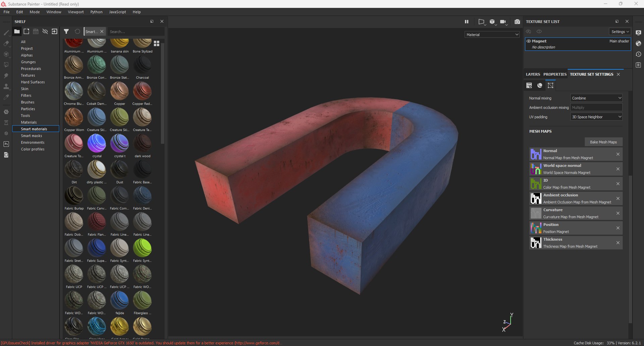Toggle solo view eye in Texture Set List
Screen dimensions: 644x346
click(539, 32)
